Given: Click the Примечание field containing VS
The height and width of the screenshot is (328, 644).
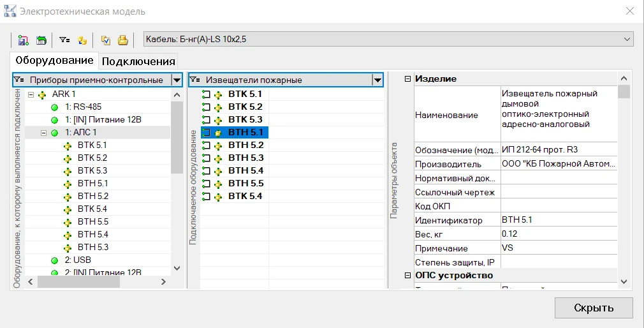Looking at the screenshot, I should 558,248.
